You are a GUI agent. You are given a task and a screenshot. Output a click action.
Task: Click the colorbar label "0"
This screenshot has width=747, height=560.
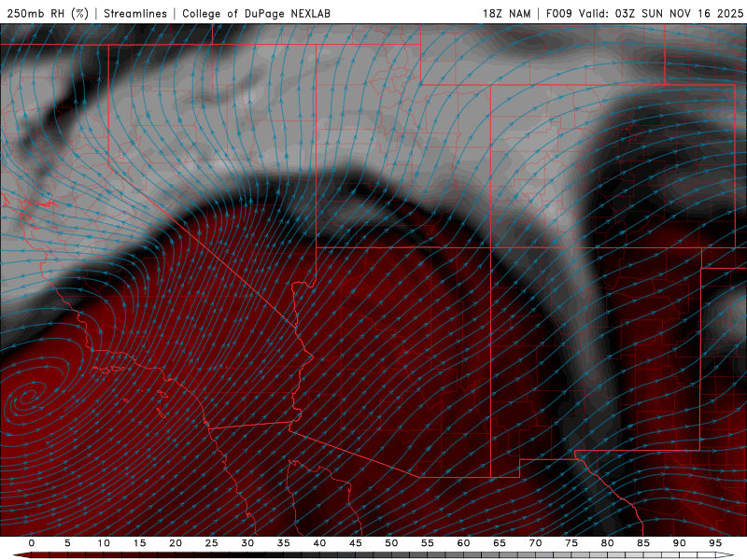click(32, 543)
